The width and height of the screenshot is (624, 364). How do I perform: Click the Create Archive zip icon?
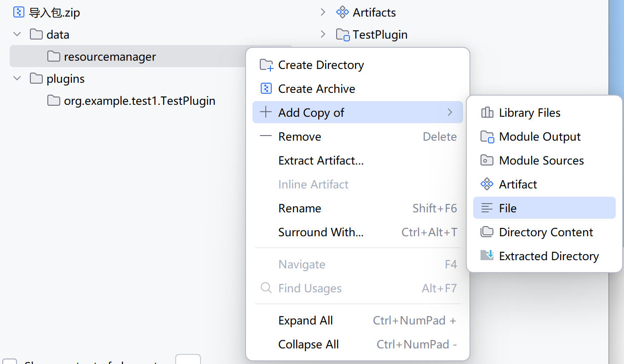[x=266, y=89]
